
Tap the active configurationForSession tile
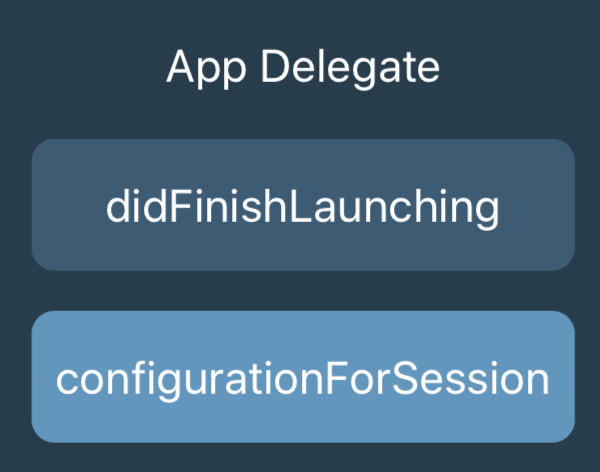(303, 377)
